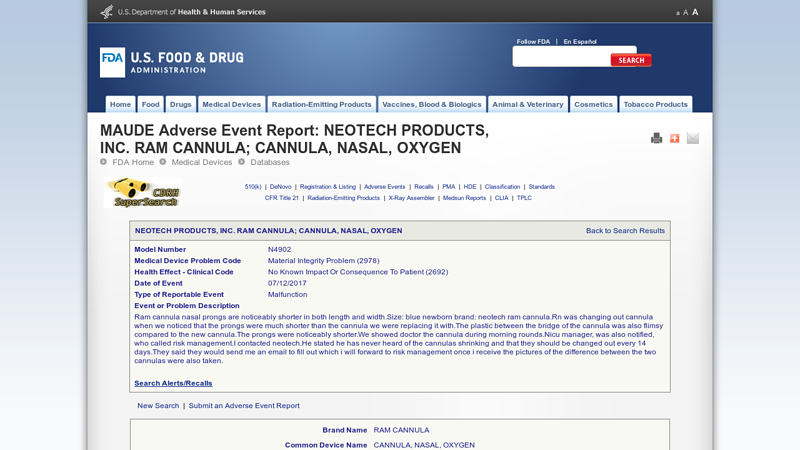This screenshot has width=800, height=450.
Task: Open the Medical Devices tab
Action: 232,104
